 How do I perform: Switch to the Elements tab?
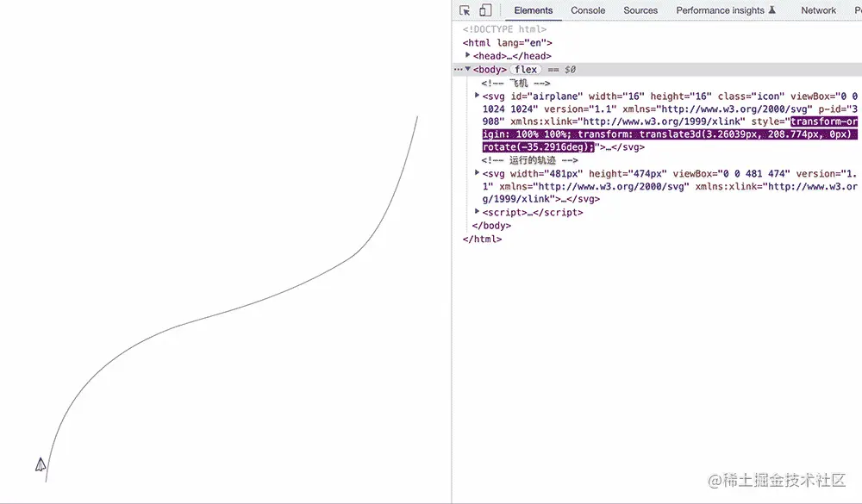click(534, 10)
